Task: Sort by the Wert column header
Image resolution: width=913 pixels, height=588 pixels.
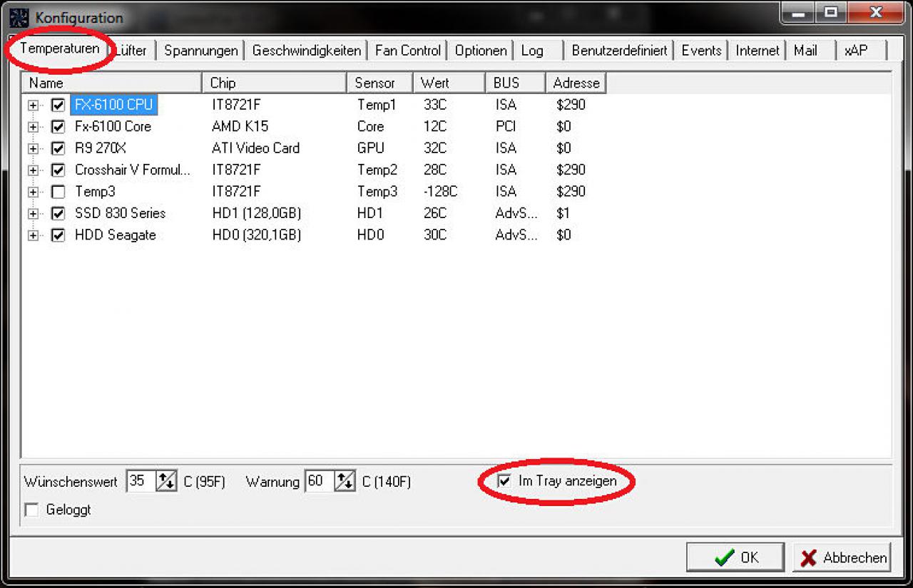Action: [449, 83]
